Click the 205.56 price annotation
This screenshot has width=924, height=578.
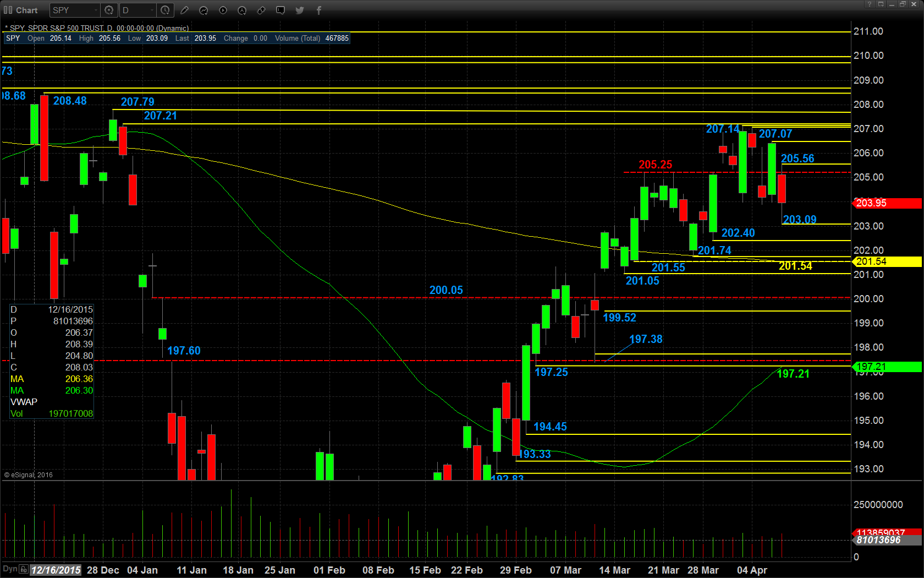(x=798, y=159)
